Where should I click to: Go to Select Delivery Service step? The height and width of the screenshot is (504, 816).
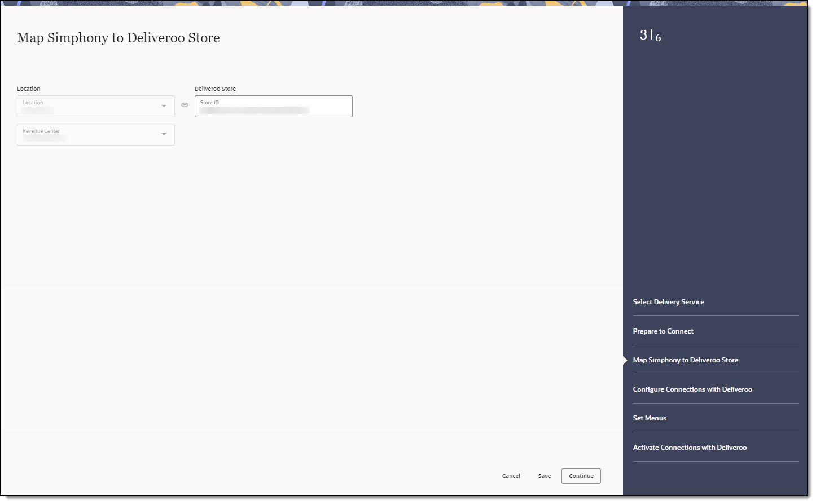(669, 302)
